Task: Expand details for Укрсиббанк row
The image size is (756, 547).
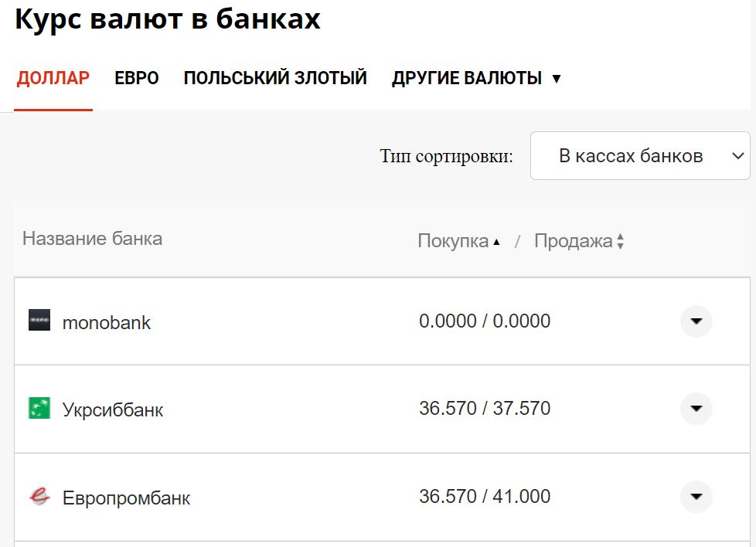Action: pyautogui.click(x=695, y=409)
